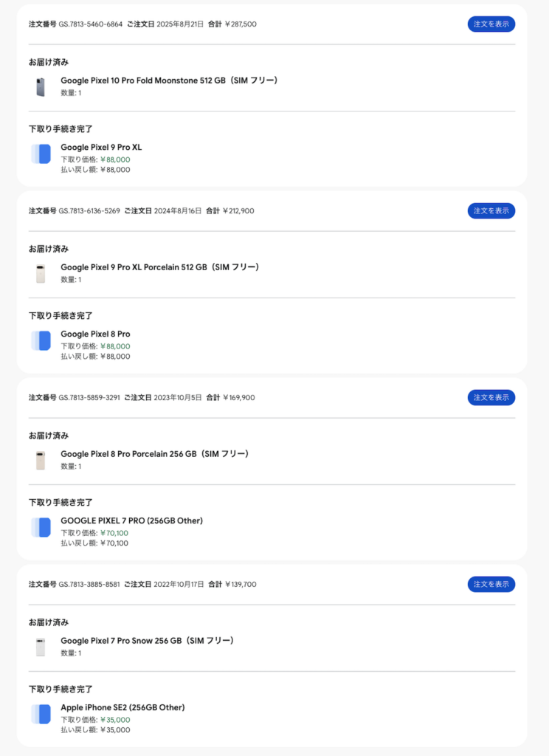This screenshot has height=756, width=549.
Task: Click trade-in icon beside GOOGLE PIXEL 7 PRO
Action: (x=41, y=527)
